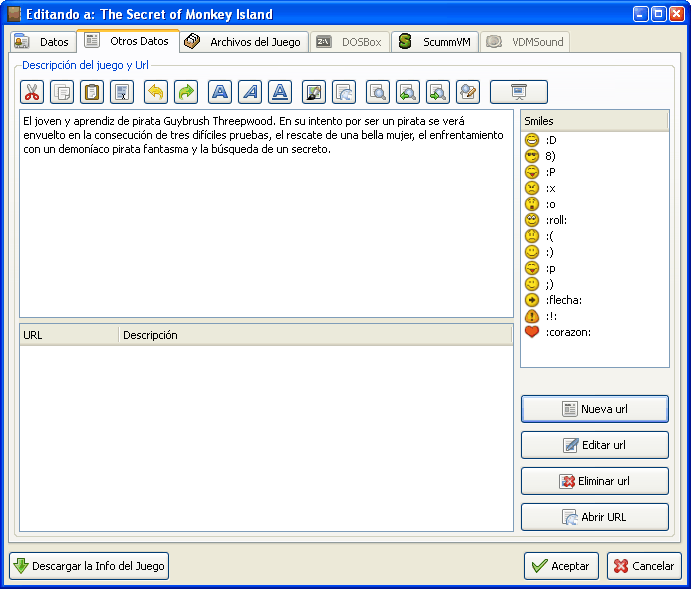Click the Abrir URL button
Viewport: 691px width, 589px height.
[594, 517]
